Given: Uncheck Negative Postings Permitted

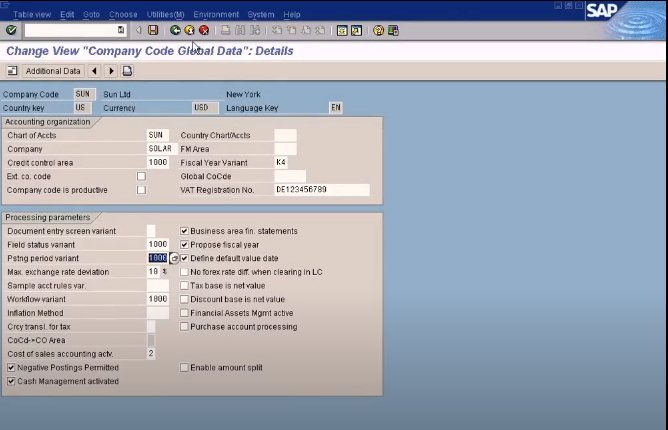Looking at the screenshot, I should (x=11, y=367).
